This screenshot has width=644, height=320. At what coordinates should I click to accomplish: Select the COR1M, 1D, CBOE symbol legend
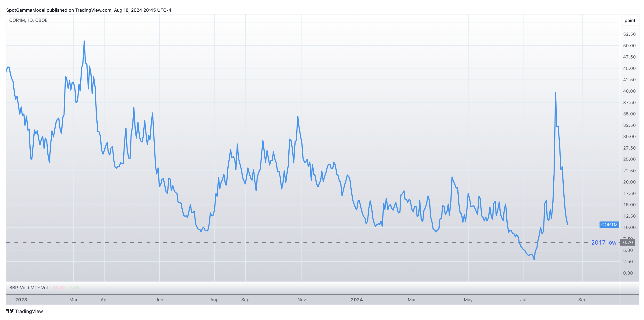[x=28, y=20]
